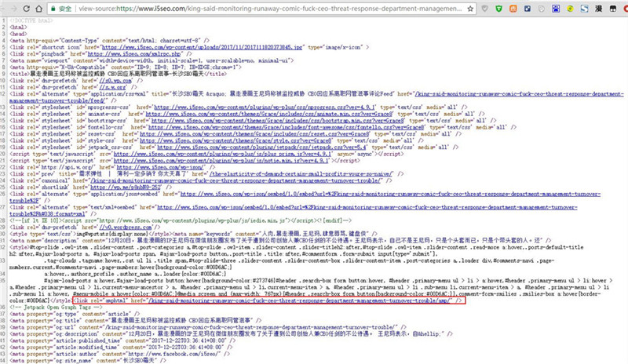628x364 pixels.
Task: Open the RSS comments feed link
Action: (519, 94)
